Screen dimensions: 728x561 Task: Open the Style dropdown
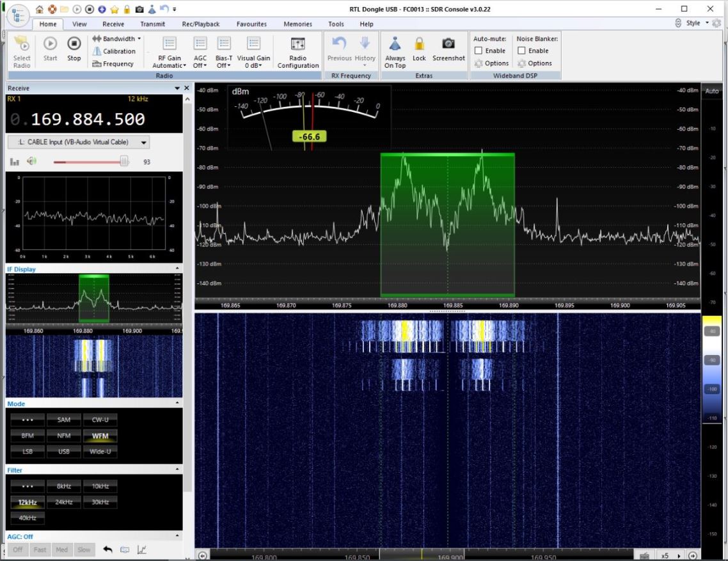point(697,23)
